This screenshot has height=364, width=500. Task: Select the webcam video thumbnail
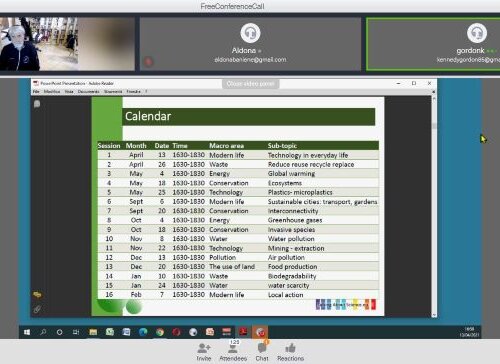click(x=67, y=44)
